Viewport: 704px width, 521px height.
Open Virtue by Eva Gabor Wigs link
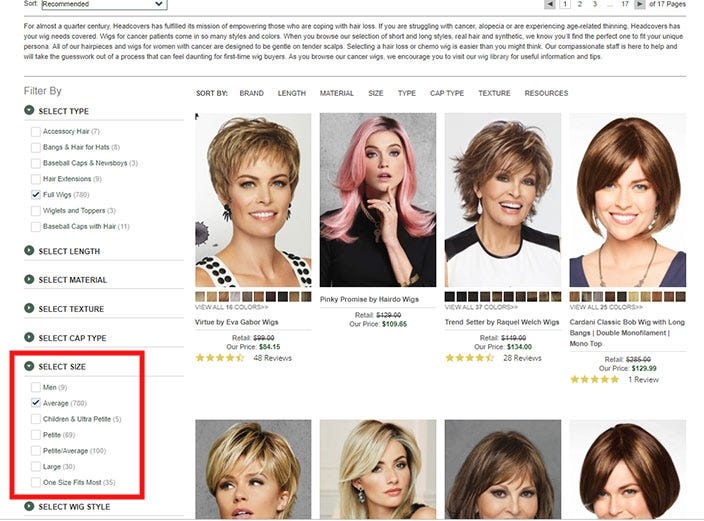pyautogui.click(x=237, y=322)
